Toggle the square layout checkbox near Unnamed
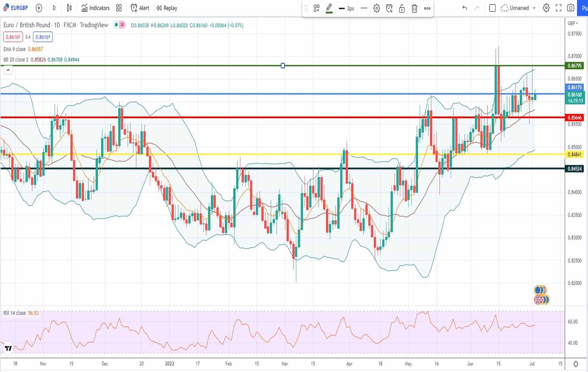Screen dimensions: 588x372 [x=492, y=8]
